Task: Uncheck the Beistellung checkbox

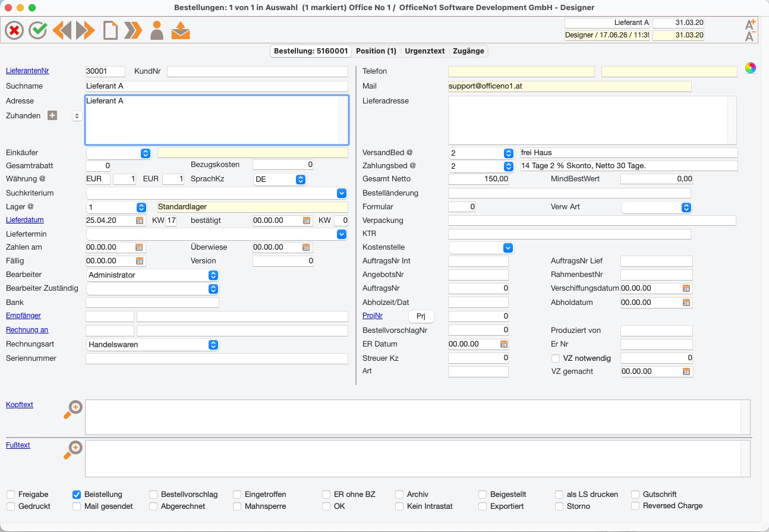Action: tap(77, 495)
